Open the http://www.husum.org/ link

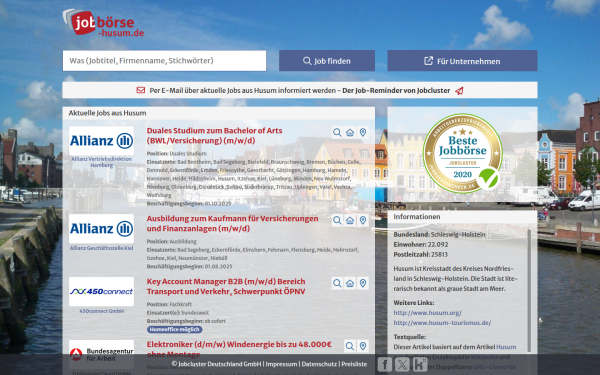[x=427, y=313]
